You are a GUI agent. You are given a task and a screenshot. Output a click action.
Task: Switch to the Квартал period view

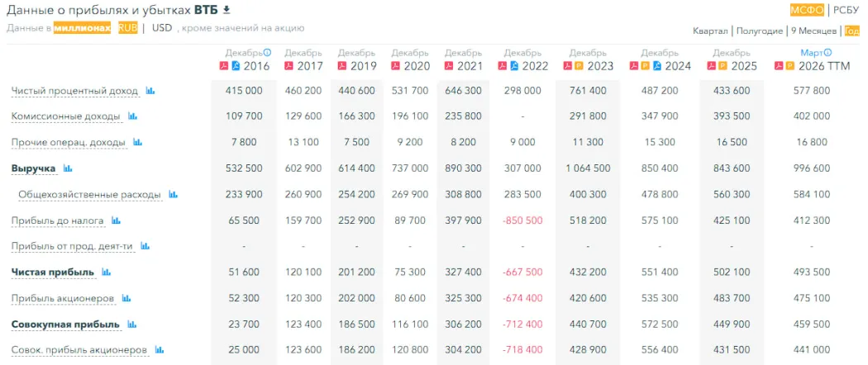711,31
